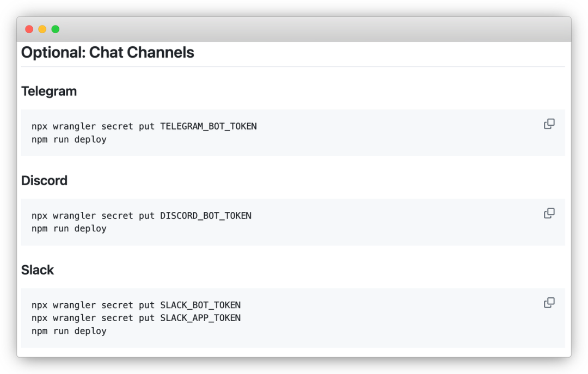Copy the Slack commands to clipboard

549,303
